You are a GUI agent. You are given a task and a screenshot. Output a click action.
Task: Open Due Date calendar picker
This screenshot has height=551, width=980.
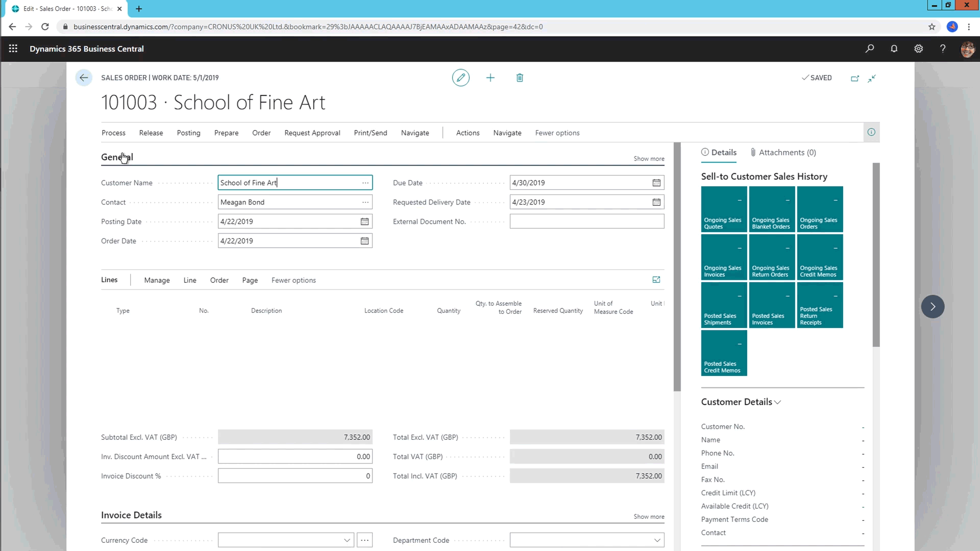(x=656, y=183)
